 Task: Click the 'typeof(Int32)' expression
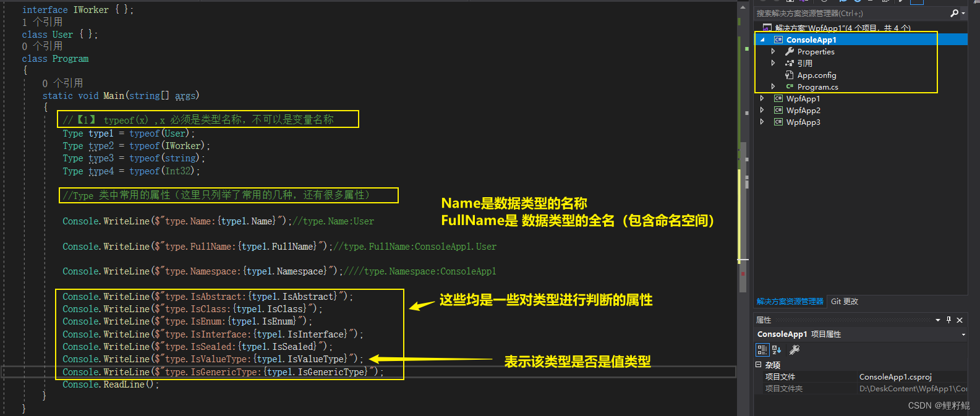click(x=163, y=171)
